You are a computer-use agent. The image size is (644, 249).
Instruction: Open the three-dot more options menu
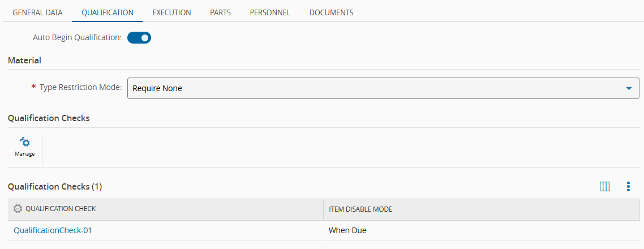pos(628,187)
